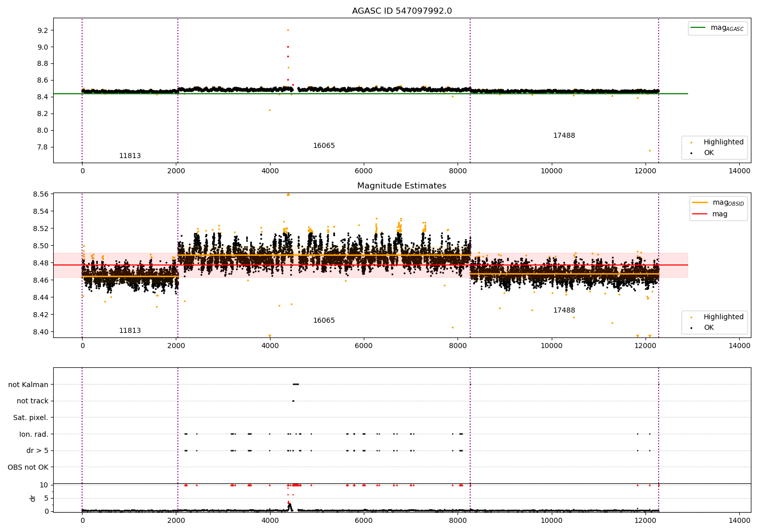Click y-axis tick 7.8 on top plot
Screen dimensions: 760x532
pyautogui.click(x=43, y=147)
